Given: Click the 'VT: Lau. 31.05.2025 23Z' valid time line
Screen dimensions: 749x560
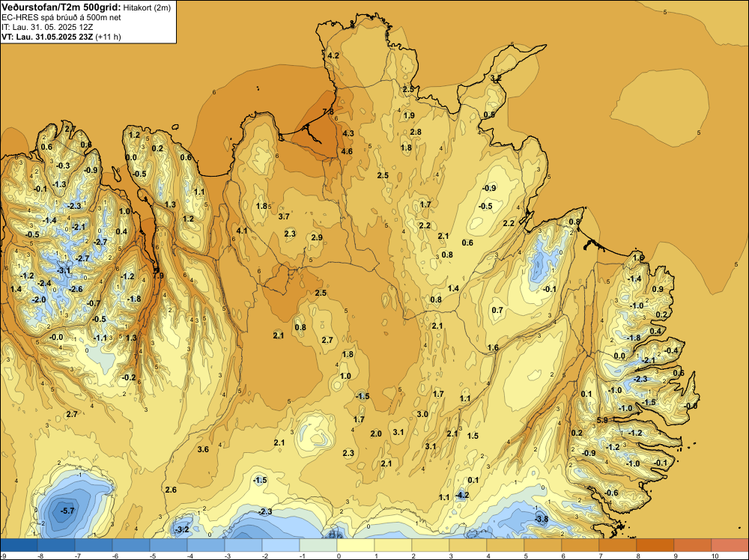Looking at the screenshot, I should (47, 37).
